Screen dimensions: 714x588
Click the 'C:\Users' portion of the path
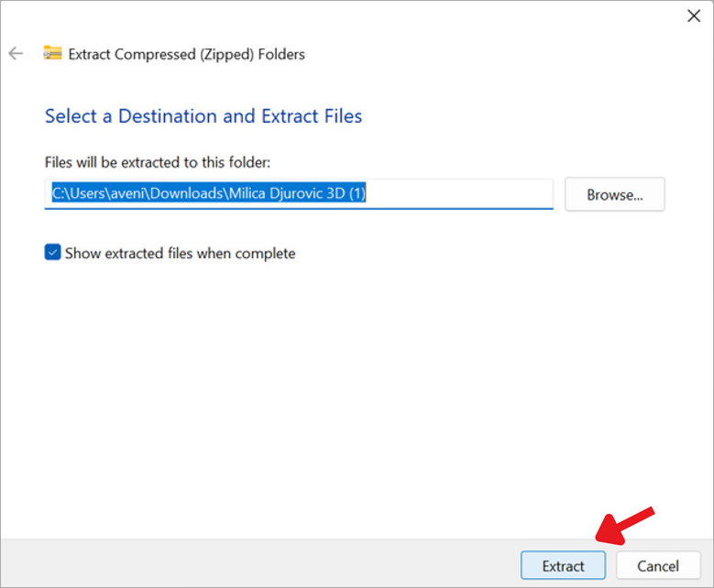[x=77, y=193]
